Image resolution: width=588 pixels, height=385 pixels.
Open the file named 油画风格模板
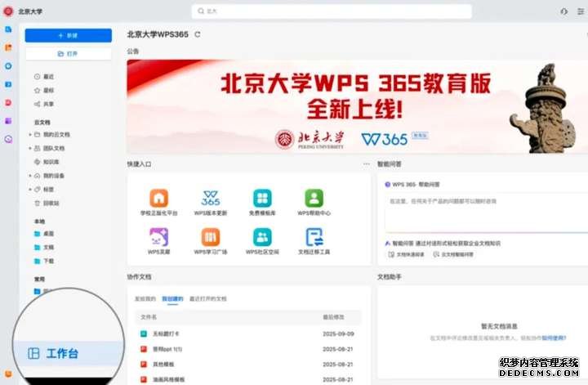tap(247, 379)
